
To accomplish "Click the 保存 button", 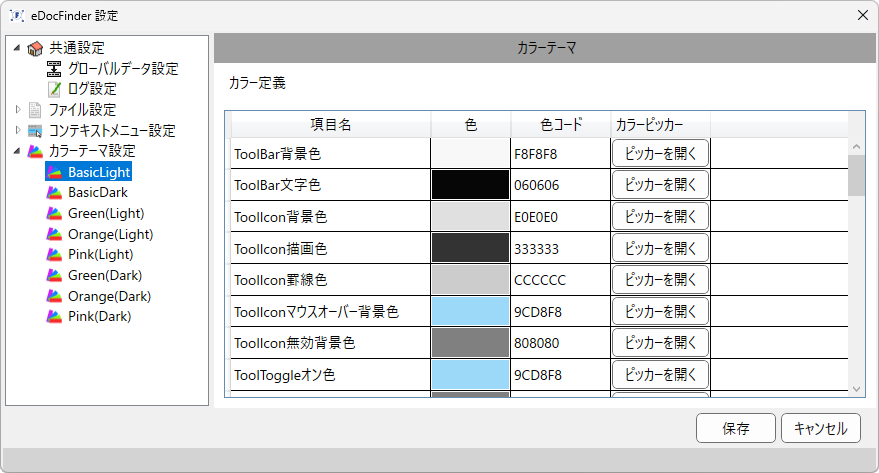I will pos(735,428).
